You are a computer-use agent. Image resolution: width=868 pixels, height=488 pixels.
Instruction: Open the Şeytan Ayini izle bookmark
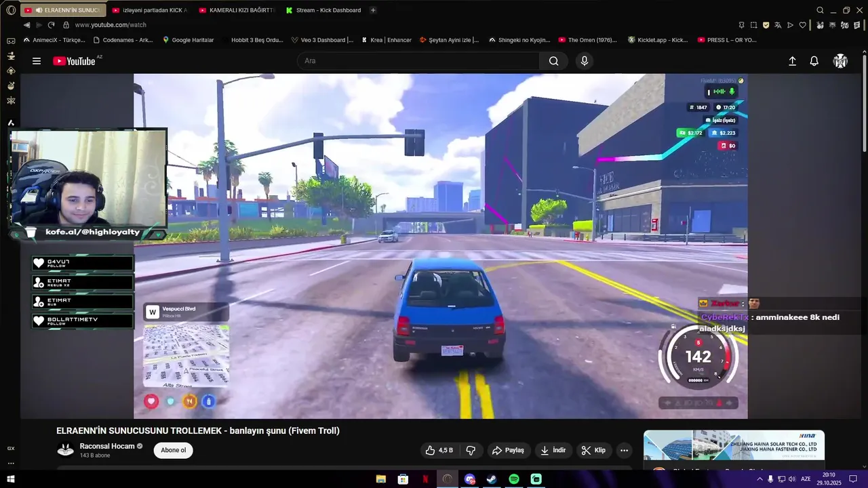click(449, 40)
